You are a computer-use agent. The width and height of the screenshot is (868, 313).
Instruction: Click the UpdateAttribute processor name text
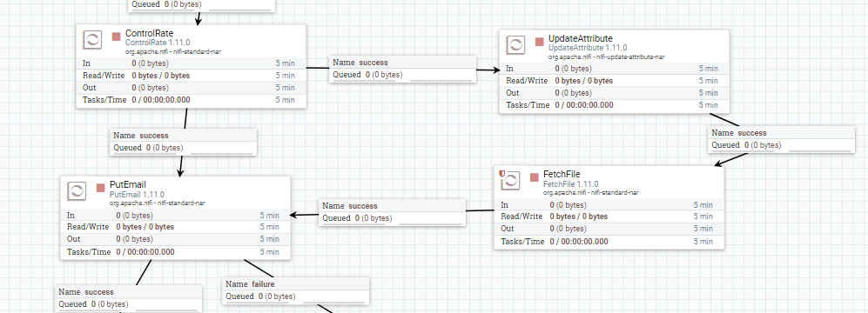click(580, 39)
